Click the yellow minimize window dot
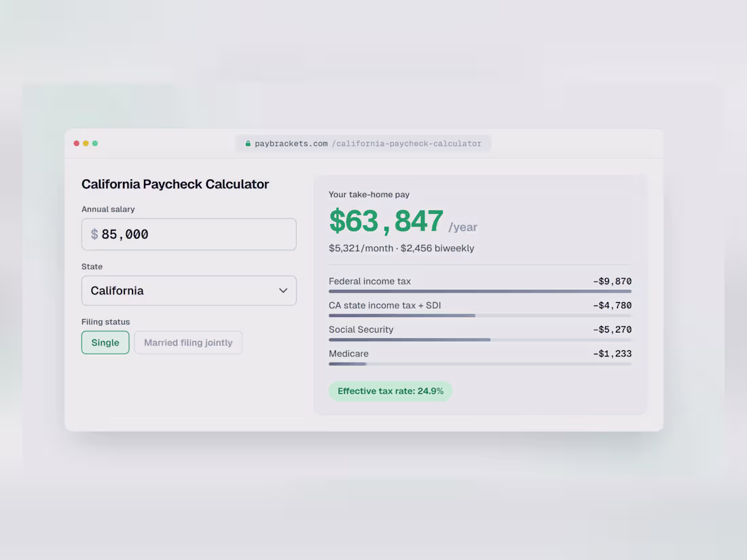 (x=86, y=143)
